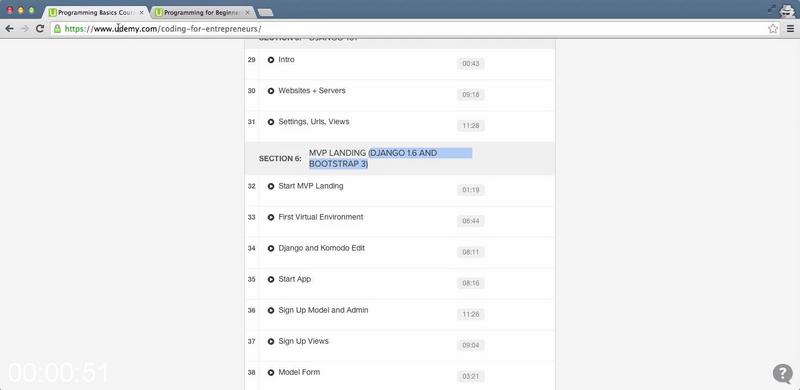800x390 pixels.
Task: Click lecture number 32
Action: (x=252, y=186)
